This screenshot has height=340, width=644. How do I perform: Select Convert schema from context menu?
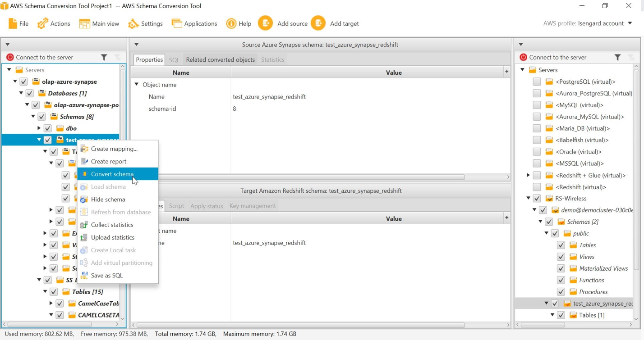point(118,174)
